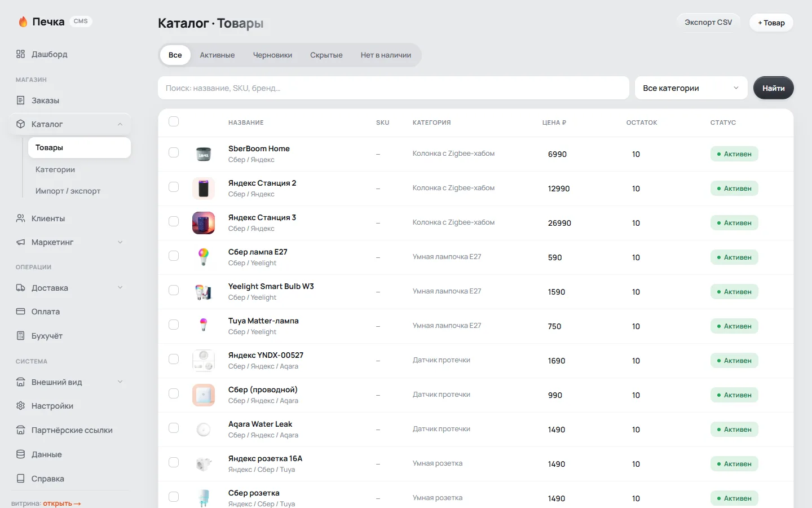Add a new product with + Товар
Screen dimensions: 812x508
pyautogui.click(x=771, y=23)
